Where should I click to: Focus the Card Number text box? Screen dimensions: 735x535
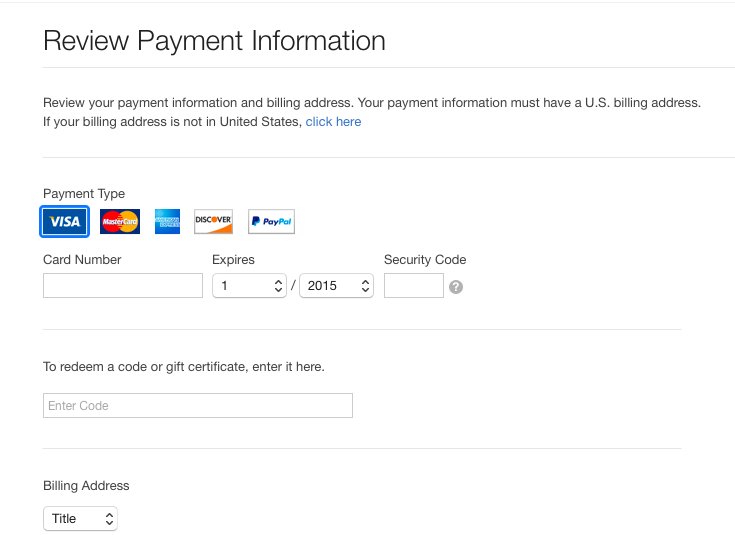(123, 286)
